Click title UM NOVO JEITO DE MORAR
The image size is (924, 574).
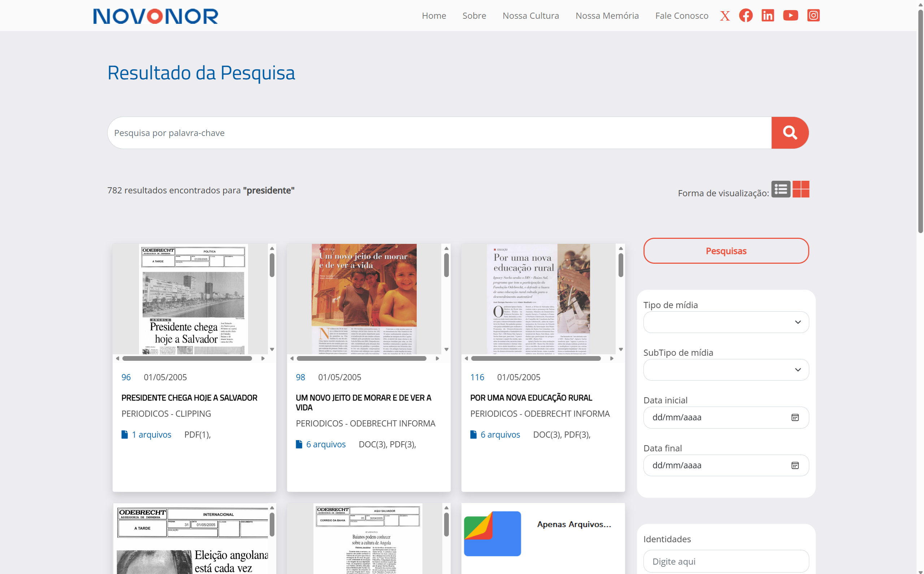coord(364,402)
